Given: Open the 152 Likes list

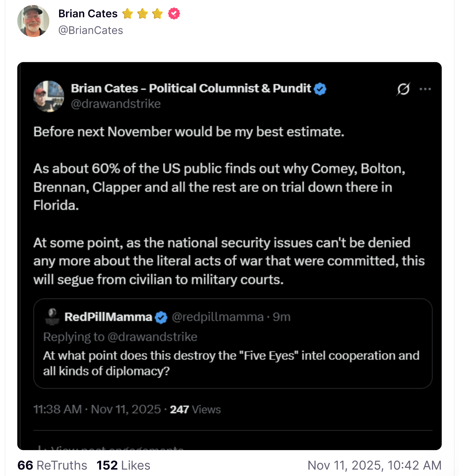Looking at the screenshot, I should click(x=123, y=465).
